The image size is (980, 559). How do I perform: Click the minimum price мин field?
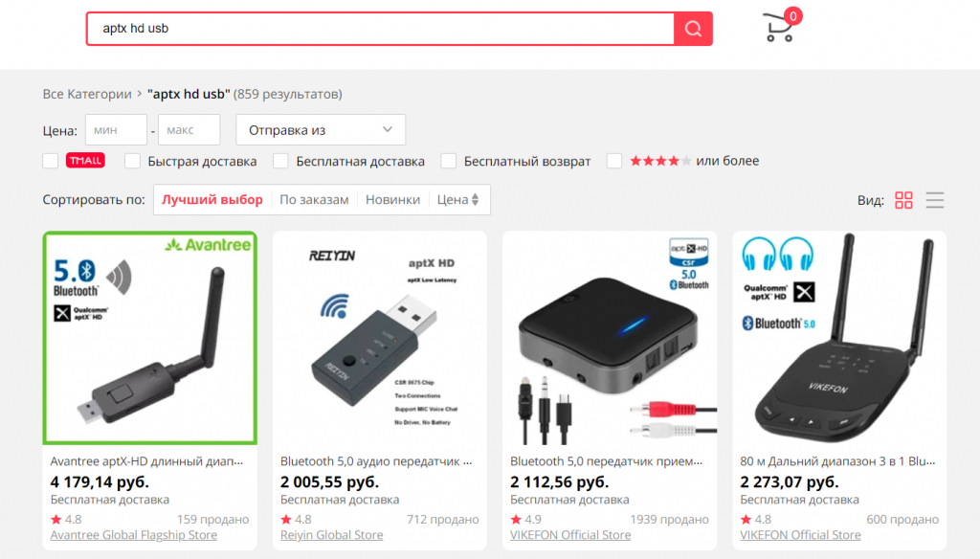[x=116, y=130]
